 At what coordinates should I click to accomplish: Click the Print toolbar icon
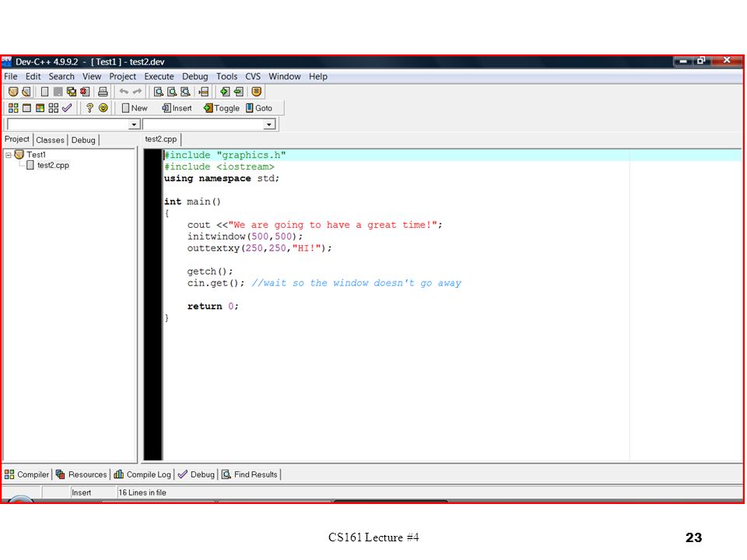coord(103,92)
